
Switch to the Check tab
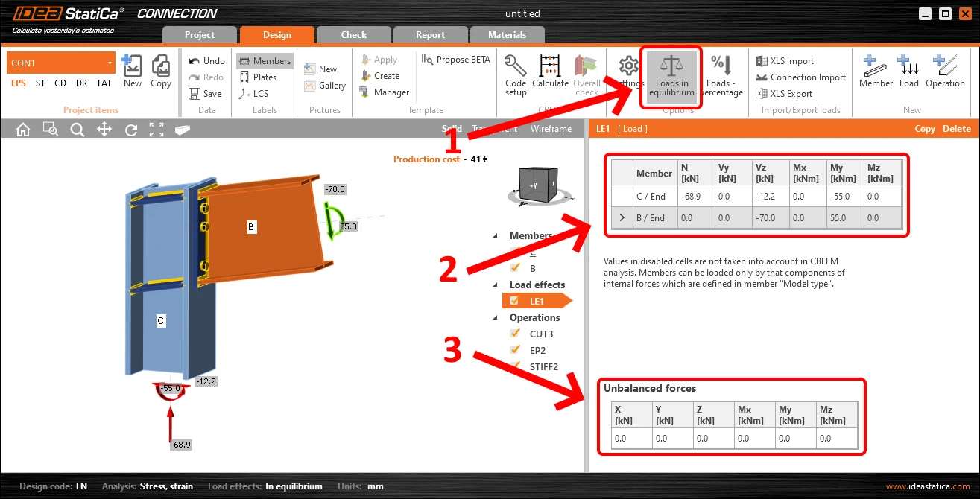[354, 35]
